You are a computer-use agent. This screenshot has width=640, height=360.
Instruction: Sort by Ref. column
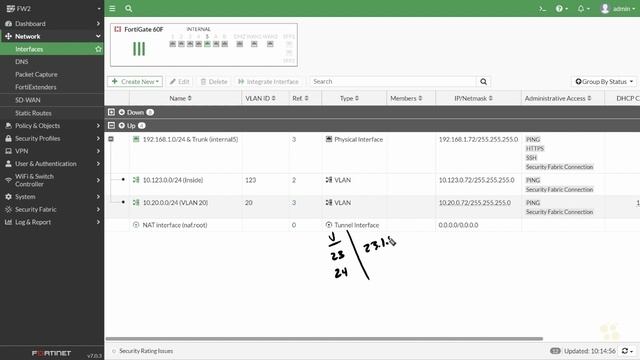coord(300,98)
